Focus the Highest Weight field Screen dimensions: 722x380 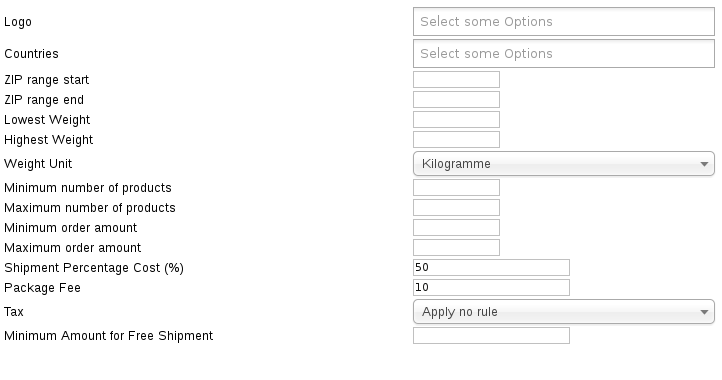[x=456, y=140]
